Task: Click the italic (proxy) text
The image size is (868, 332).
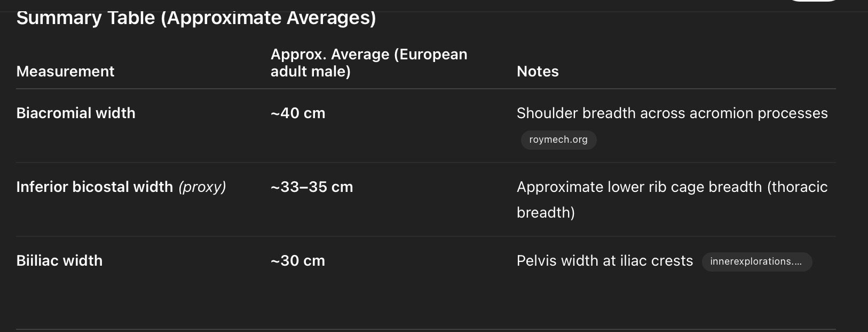Action: pos(202,187)
